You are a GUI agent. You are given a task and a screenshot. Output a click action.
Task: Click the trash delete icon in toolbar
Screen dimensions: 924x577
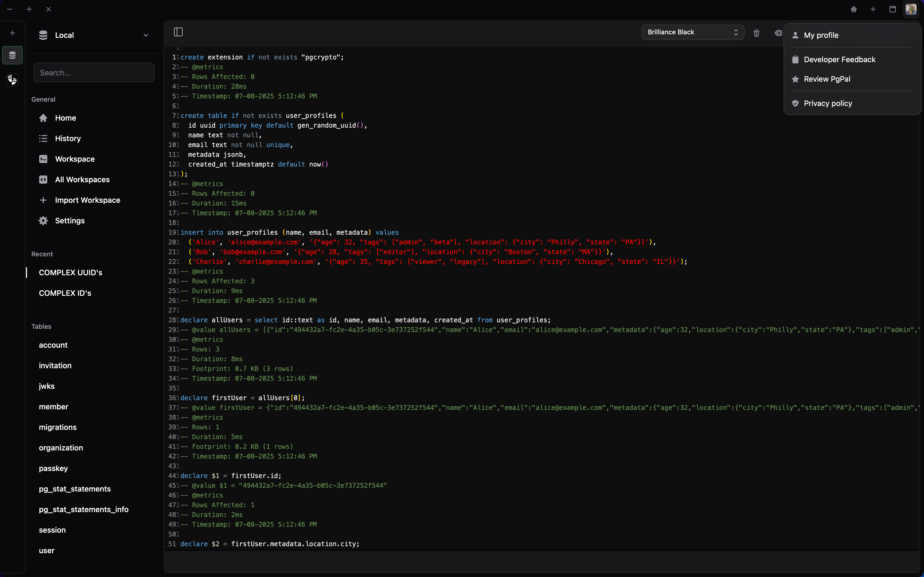[x=756, y=33]
